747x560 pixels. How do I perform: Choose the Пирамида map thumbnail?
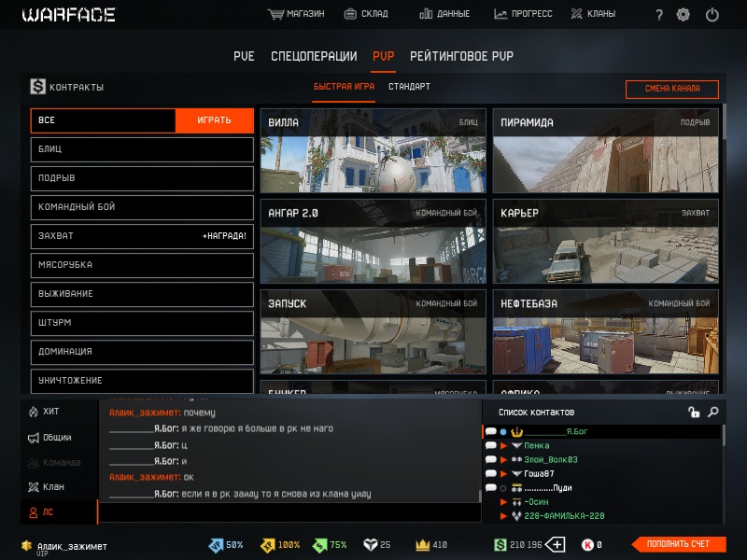(605, 150)
